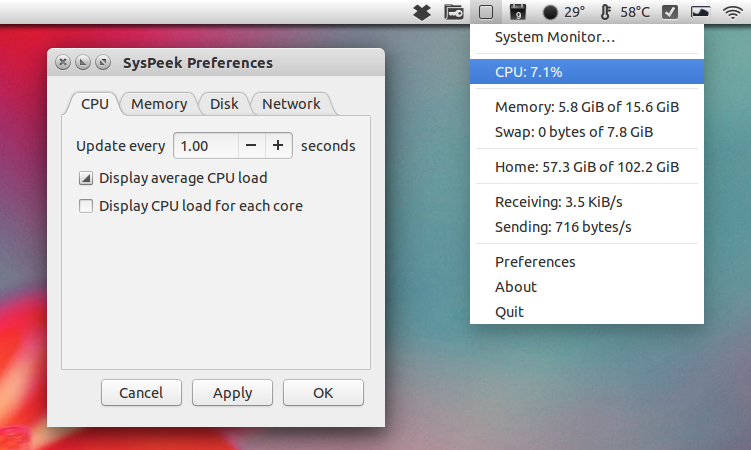Click the weather indicator showing 29°
751x450 pixels.
pos(564,12)
